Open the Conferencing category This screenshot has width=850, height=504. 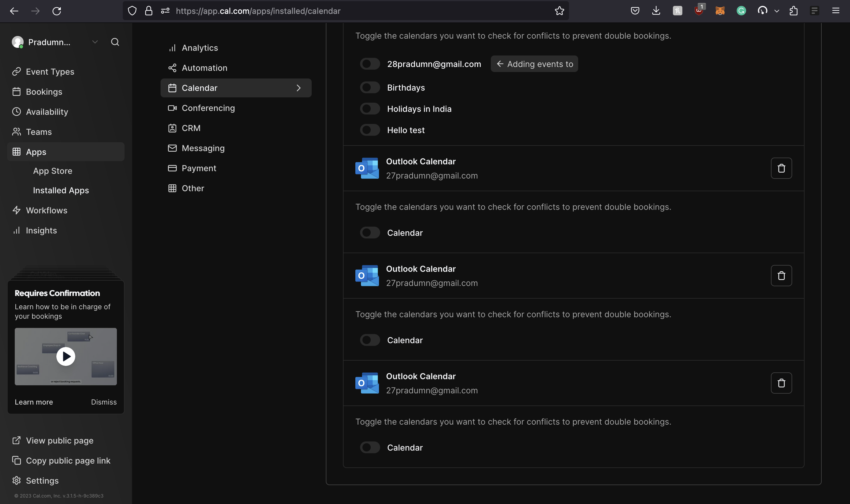click(x=208, y=108)
